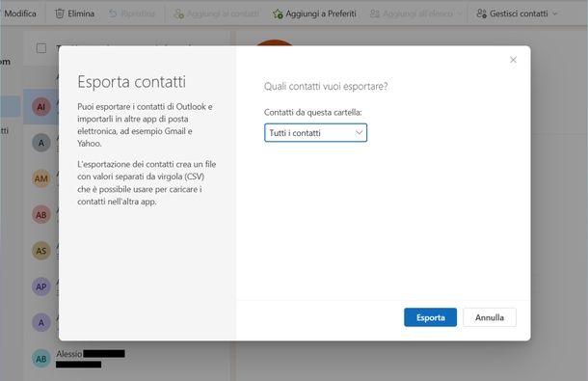Click the gray A avatar below AI
Screen dimensions: 588x381
pos(40,143)
